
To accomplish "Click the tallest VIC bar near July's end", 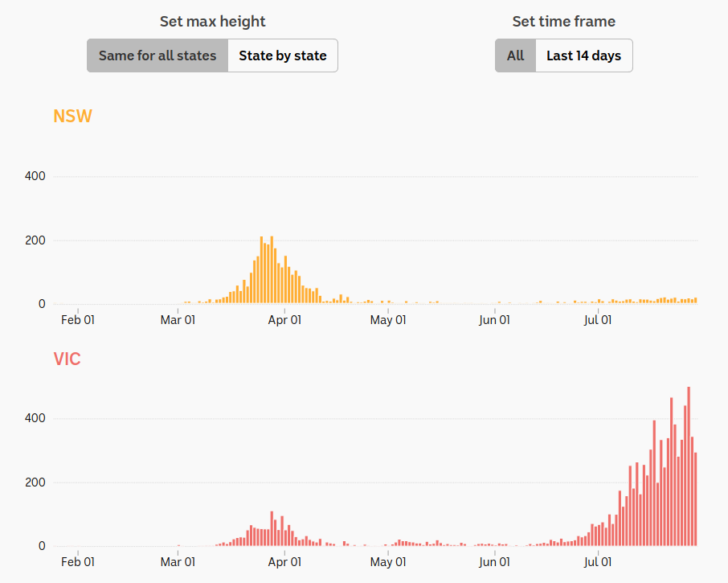I will pos(689,466).
